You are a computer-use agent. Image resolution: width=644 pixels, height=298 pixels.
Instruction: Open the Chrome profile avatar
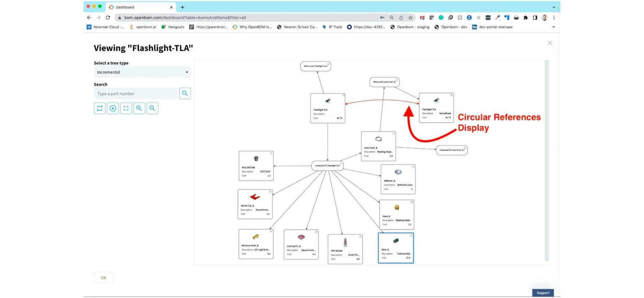544,18
